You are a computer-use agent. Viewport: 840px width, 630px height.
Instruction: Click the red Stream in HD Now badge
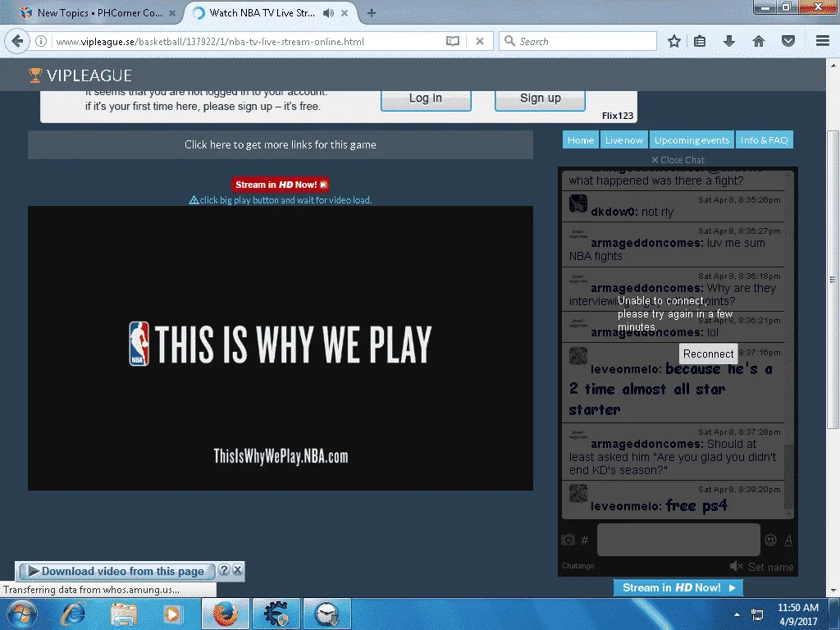coord(281,185)
